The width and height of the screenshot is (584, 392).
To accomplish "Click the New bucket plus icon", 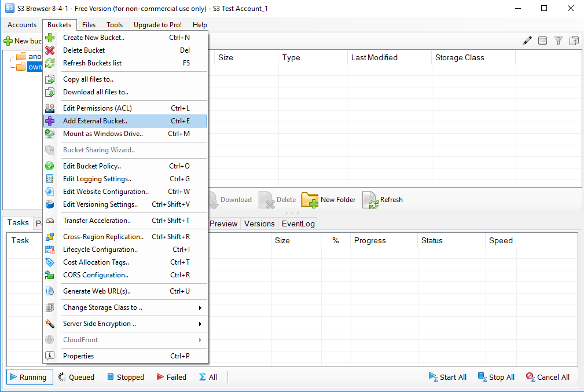I will tap(8, 41).
